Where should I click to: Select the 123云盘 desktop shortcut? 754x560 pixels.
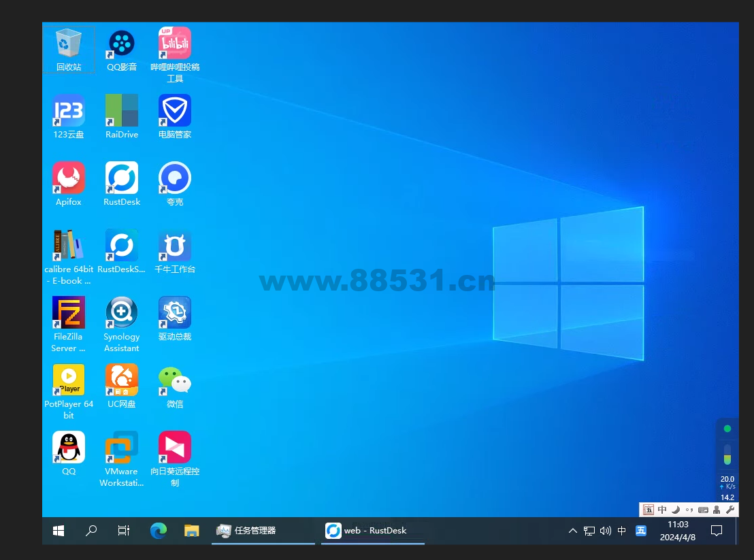(x=69, y=117)
